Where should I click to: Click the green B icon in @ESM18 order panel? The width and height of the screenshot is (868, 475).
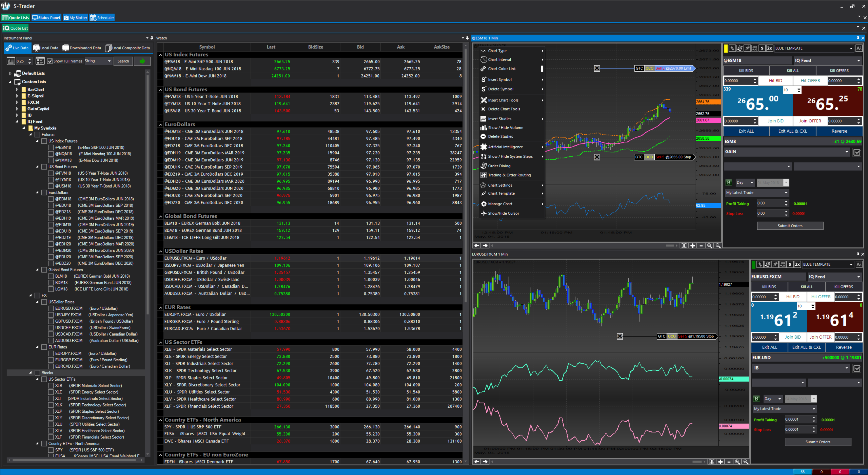click(729, 183)
